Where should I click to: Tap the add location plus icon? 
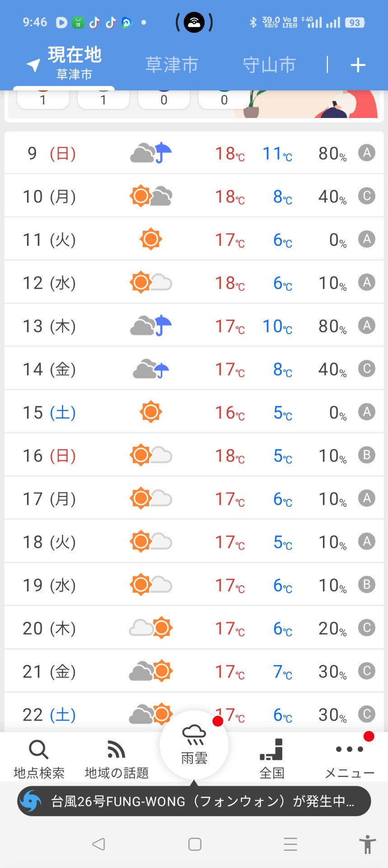coord(358,65)
